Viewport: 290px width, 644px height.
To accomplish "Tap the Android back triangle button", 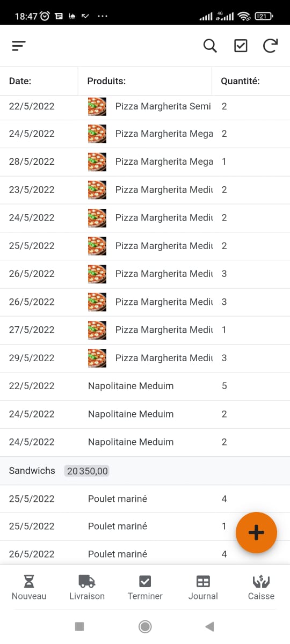I will [210, 626].
